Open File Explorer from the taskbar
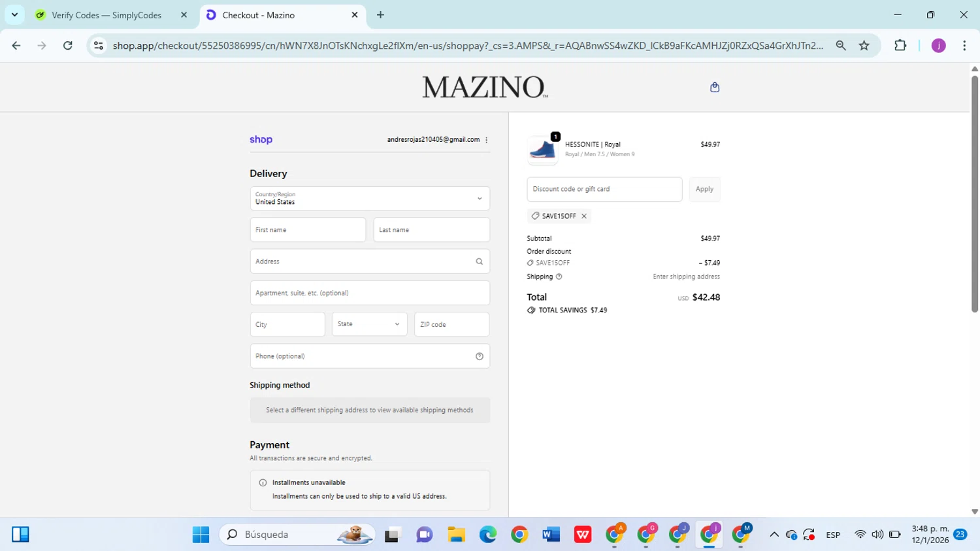 pos(456,535)
